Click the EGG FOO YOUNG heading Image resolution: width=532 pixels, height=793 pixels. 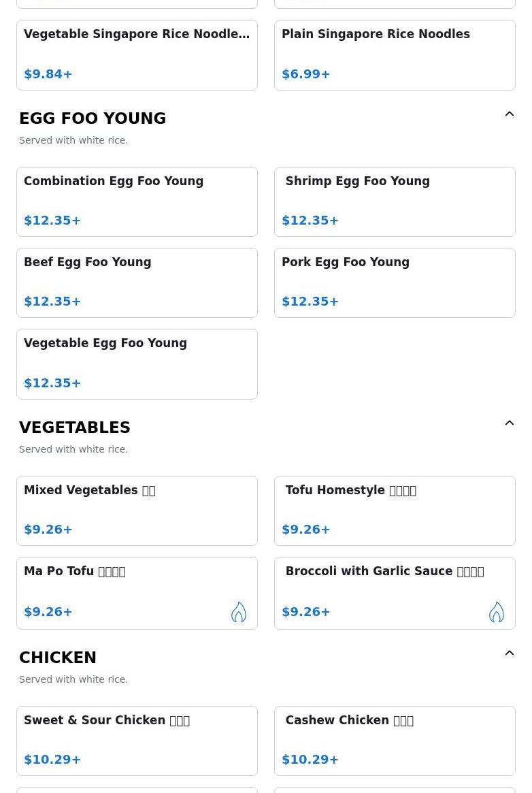[93, 118]
